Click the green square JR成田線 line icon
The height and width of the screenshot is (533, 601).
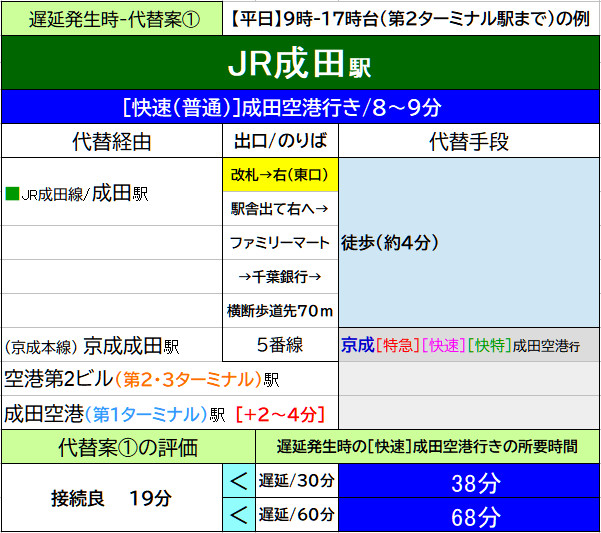coord(12,194)
